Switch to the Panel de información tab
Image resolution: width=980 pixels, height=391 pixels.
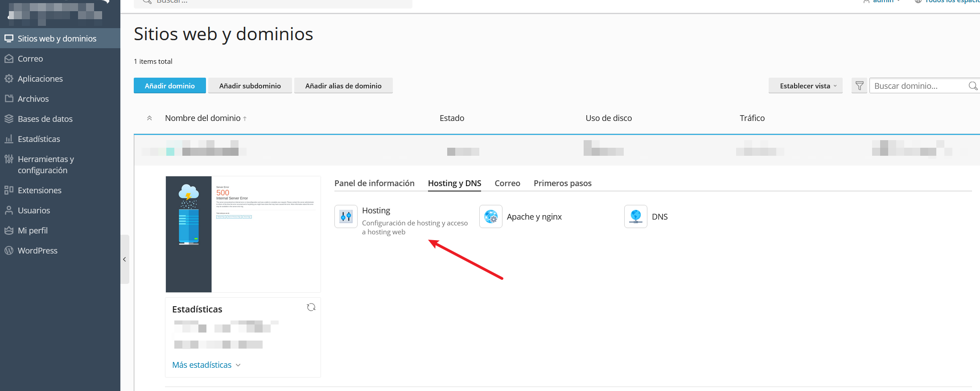[x=374, y=183]
